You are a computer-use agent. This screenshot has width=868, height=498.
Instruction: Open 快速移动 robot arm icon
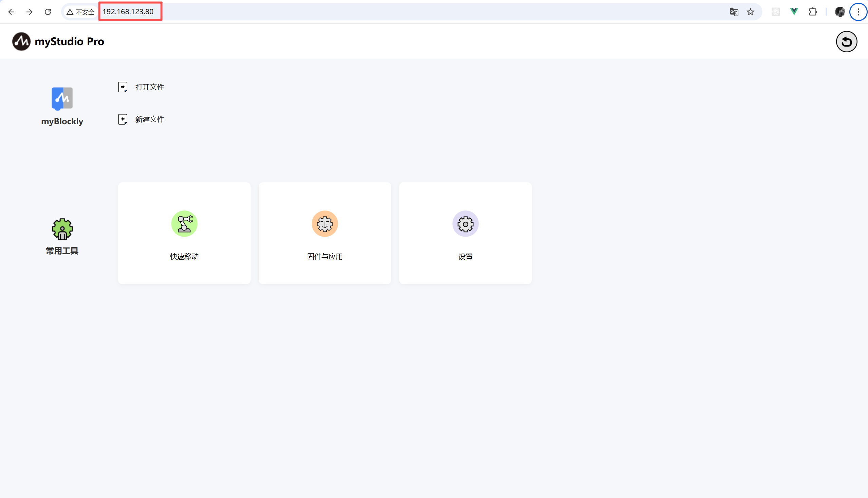pyautogui.click(x=184, y=224)
